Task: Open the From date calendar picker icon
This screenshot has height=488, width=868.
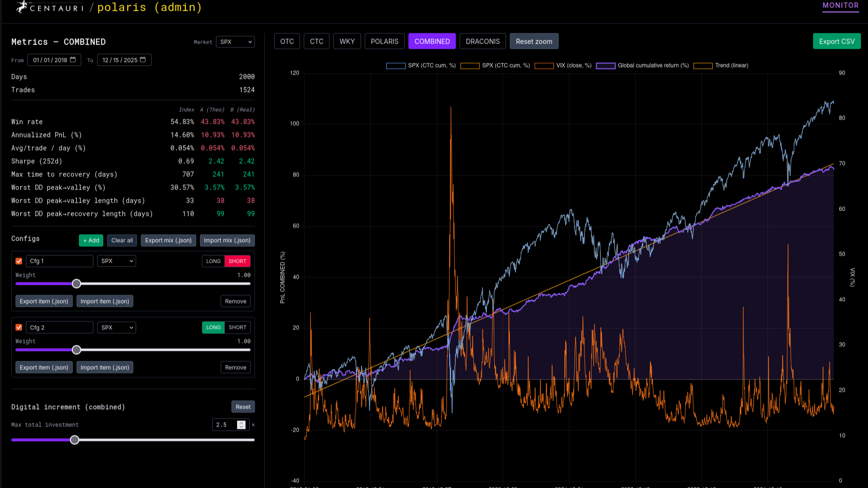Action: (73, 60)
